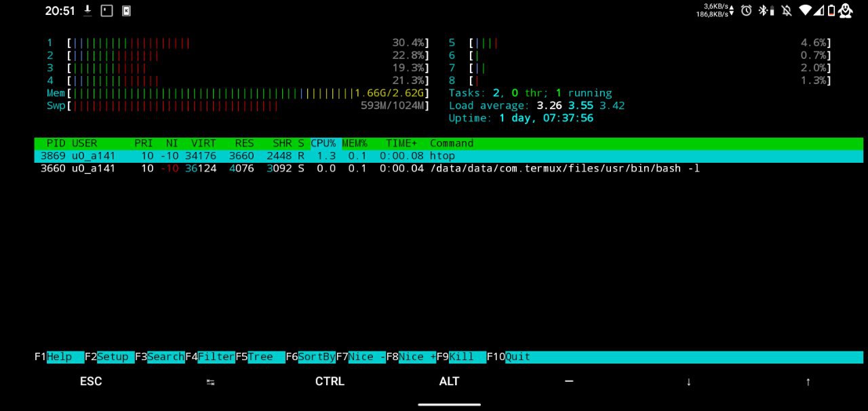
Task: Tap the battery status icon
Action: (831, 10)
